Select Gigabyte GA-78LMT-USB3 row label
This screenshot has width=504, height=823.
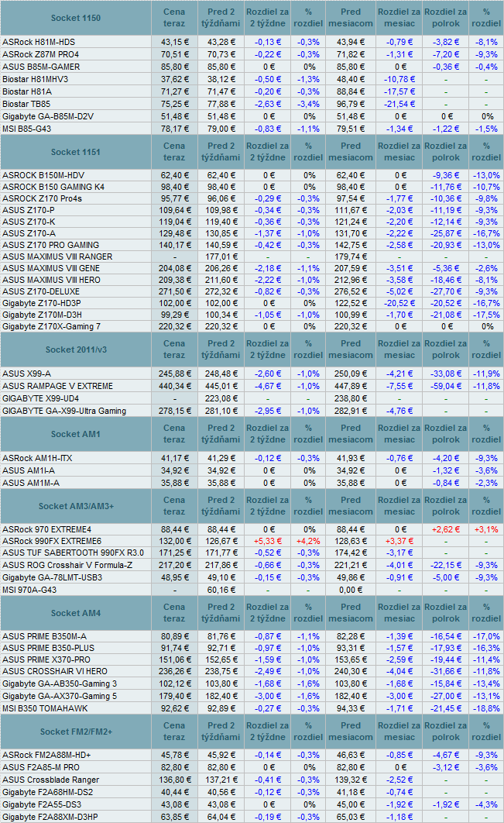(53, 577)
